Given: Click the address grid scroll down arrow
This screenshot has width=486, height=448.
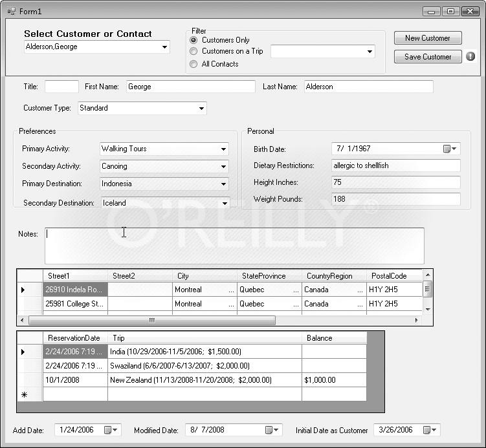Looking at the screenshot, I should [428, 309].
